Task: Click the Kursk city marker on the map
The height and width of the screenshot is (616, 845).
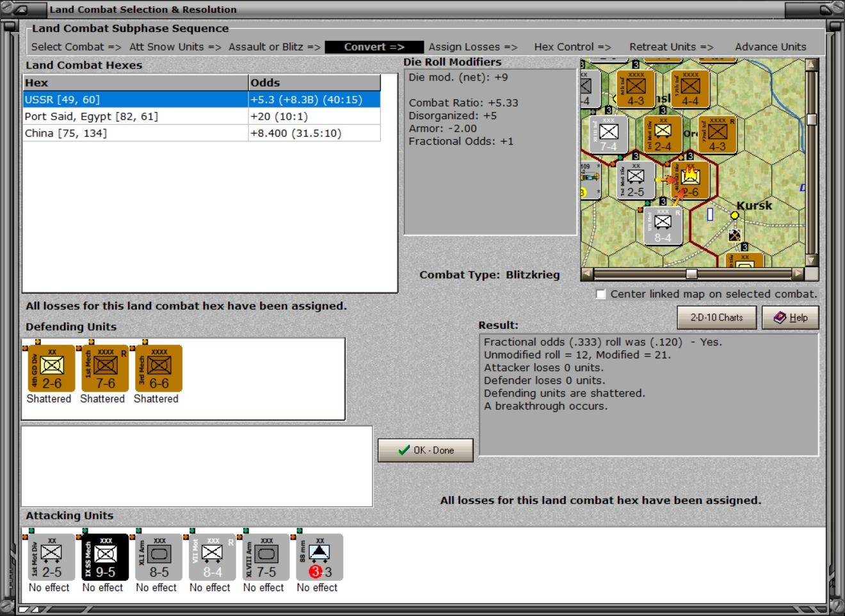Action: click(735, 216)
